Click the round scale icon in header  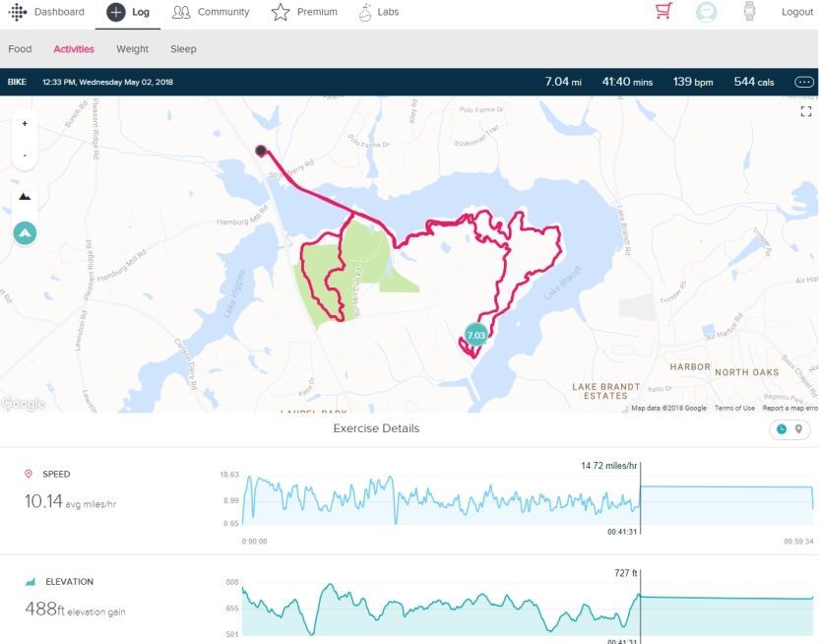[x=706, y=12]
